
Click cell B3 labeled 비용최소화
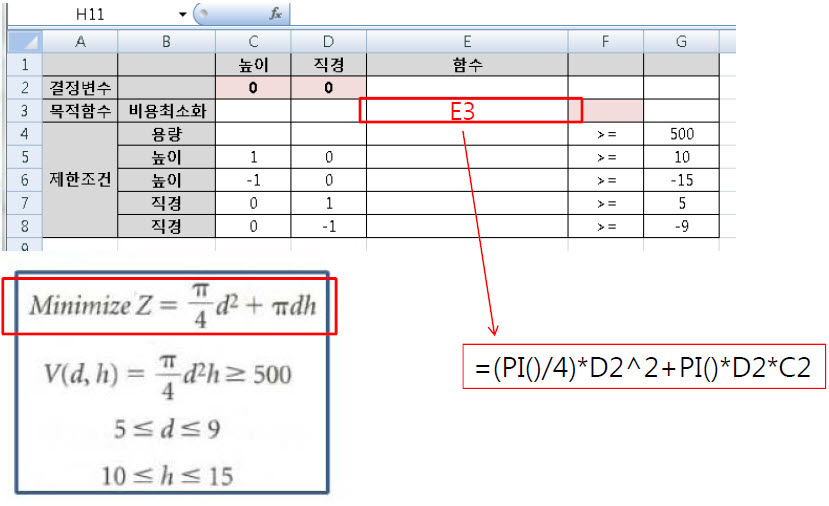pyautogui.click(x=166, y=111)
